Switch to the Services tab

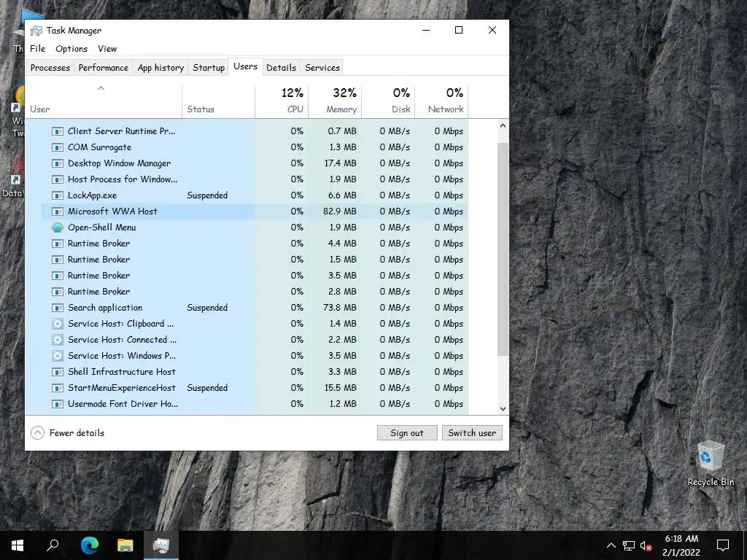tap(322, 68)
